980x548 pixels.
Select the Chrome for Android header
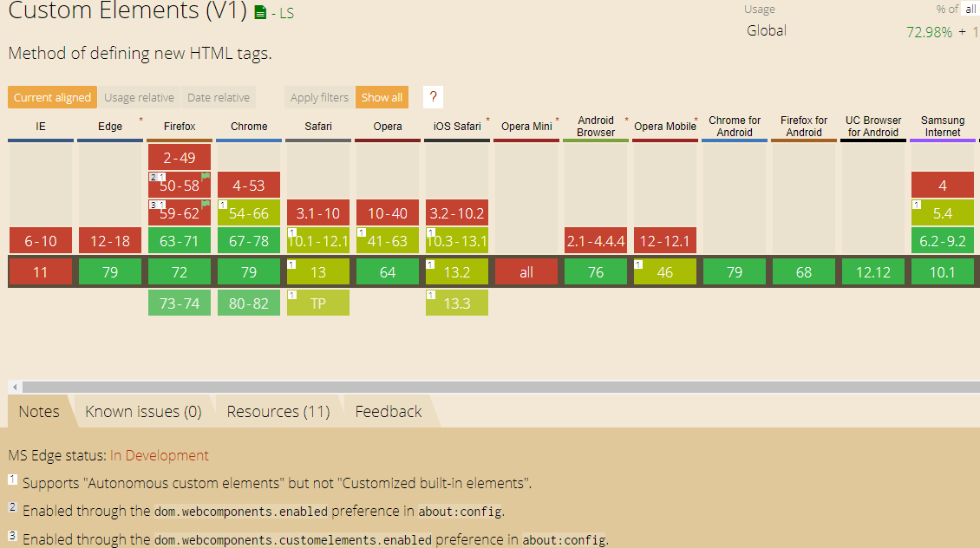[x=735, y=127]
